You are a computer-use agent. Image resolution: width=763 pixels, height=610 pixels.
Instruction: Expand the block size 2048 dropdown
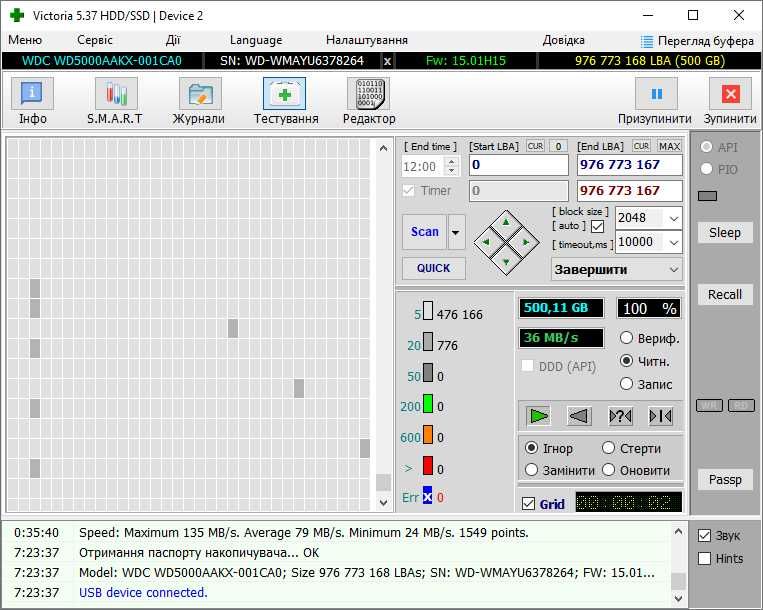(674, 218)
